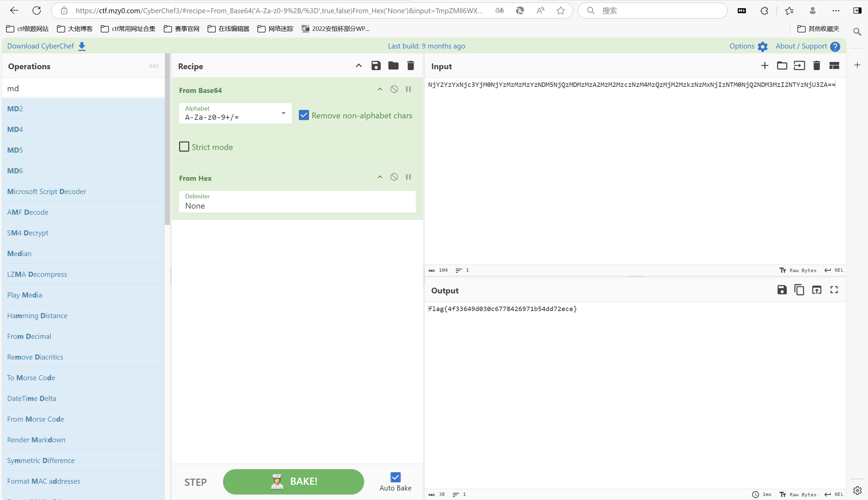Screen dimensions: 868x500
Task: Open browser Settings and more menu
Action: coord(836,11)
